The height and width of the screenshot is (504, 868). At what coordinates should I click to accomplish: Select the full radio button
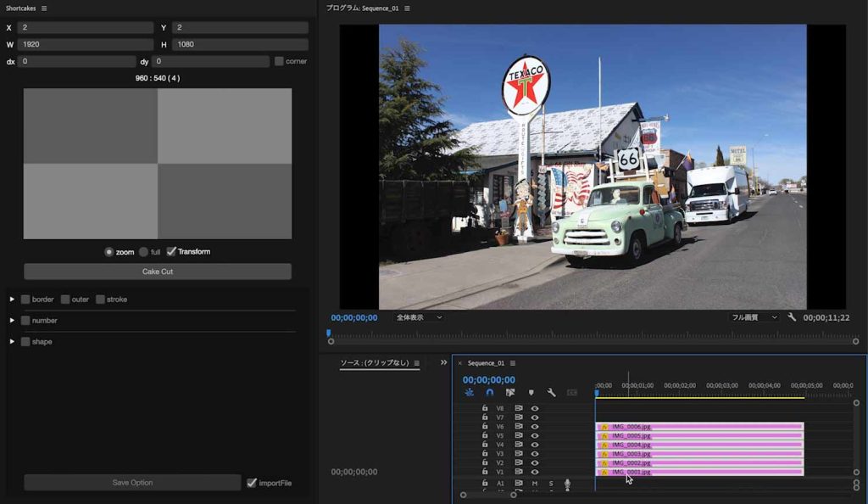[143, 252]
